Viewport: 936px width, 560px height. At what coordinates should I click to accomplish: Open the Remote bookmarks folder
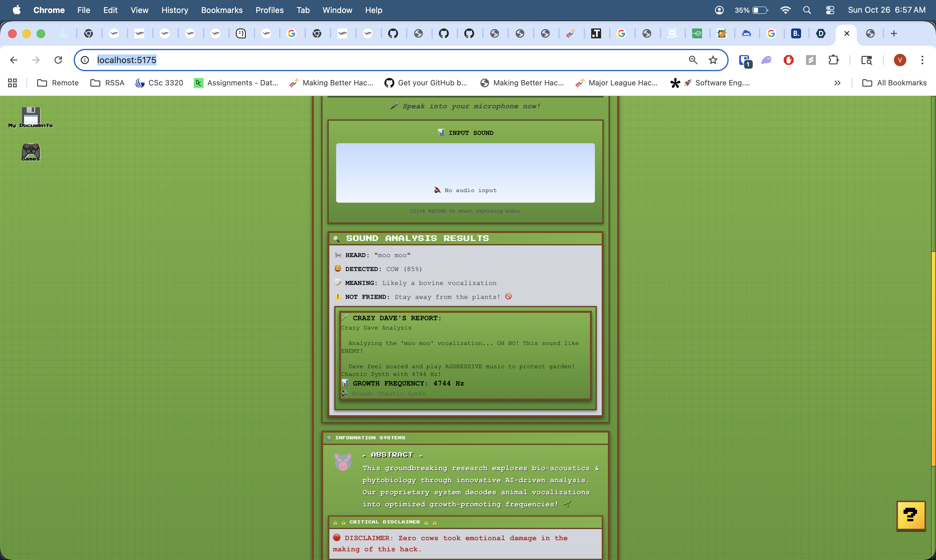click(58, 83)
